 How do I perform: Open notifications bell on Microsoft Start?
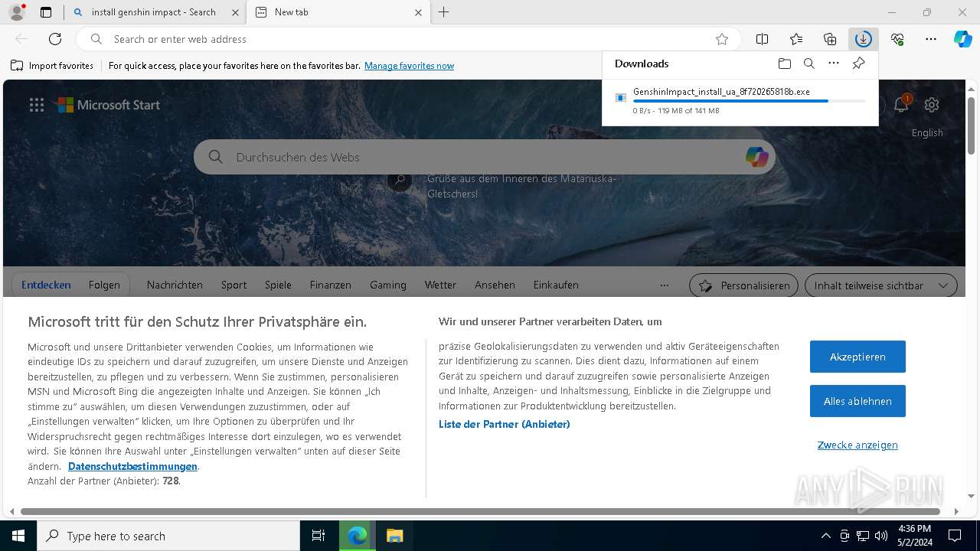pyautogui.click(x=901, y=105)
